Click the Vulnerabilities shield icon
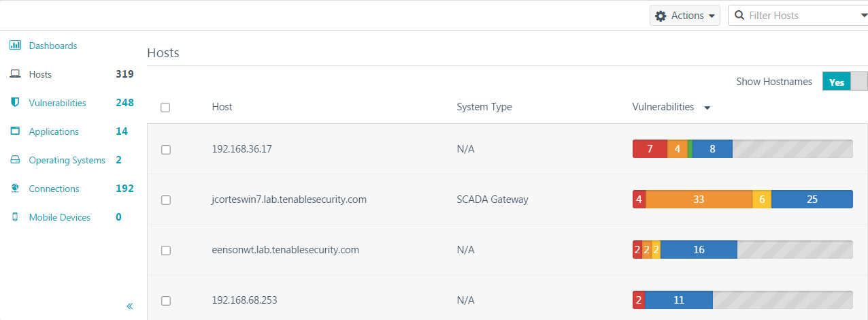The width and height of the screenshot is (868, 320). tap(15, 103)
